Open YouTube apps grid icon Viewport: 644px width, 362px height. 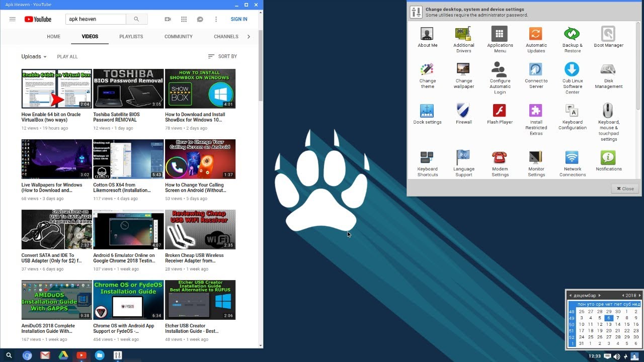coord(184,19)
